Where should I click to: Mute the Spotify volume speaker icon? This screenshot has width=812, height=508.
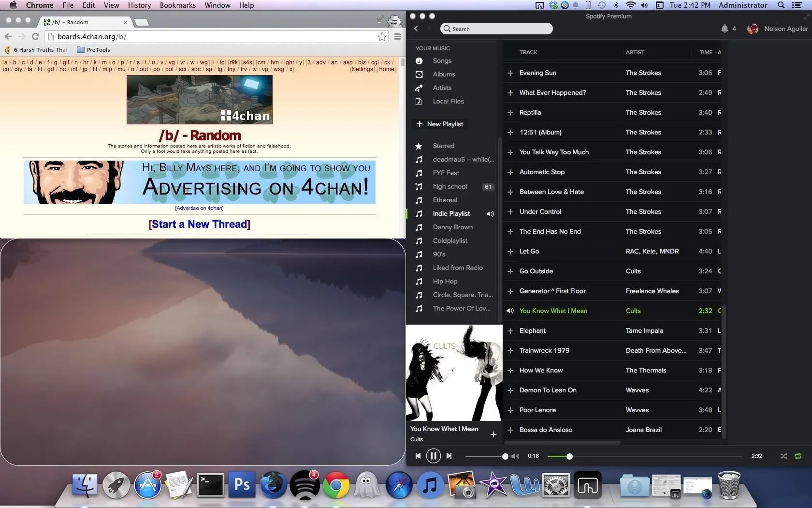coord(515,456)
